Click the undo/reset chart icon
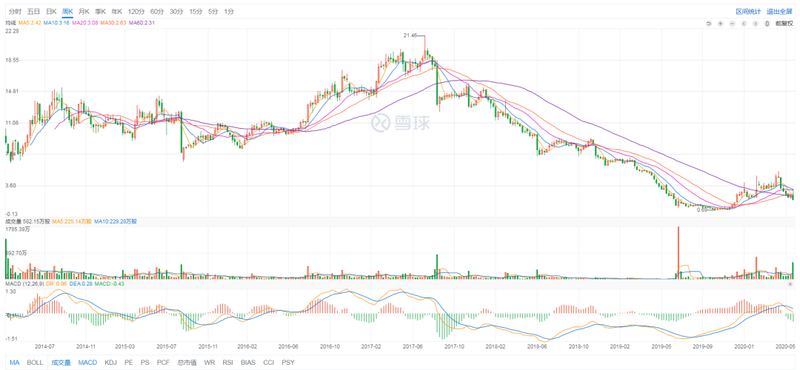 (709, 23)
